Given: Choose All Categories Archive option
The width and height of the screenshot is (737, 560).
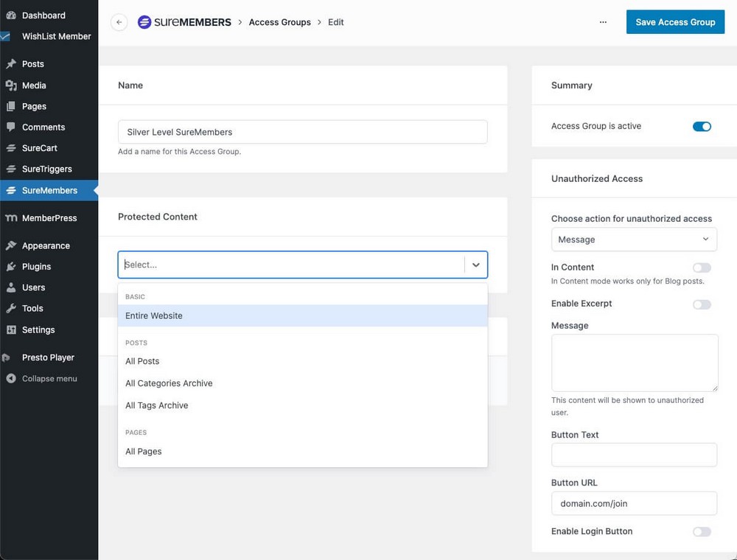Looking at the screenshot, I should 303,383.
